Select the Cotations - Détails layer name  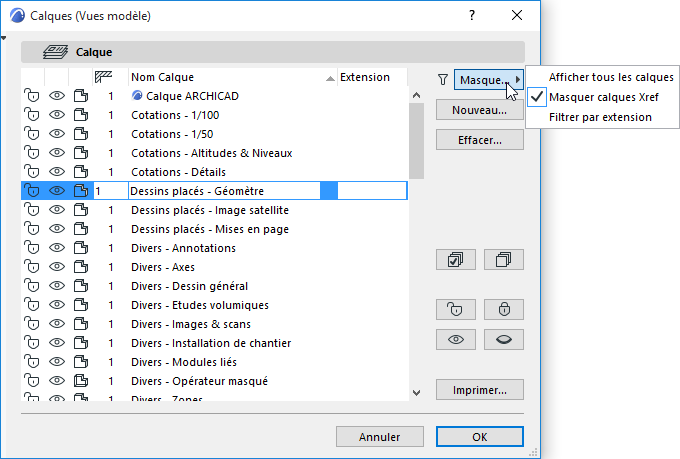[x=178, y=172]
